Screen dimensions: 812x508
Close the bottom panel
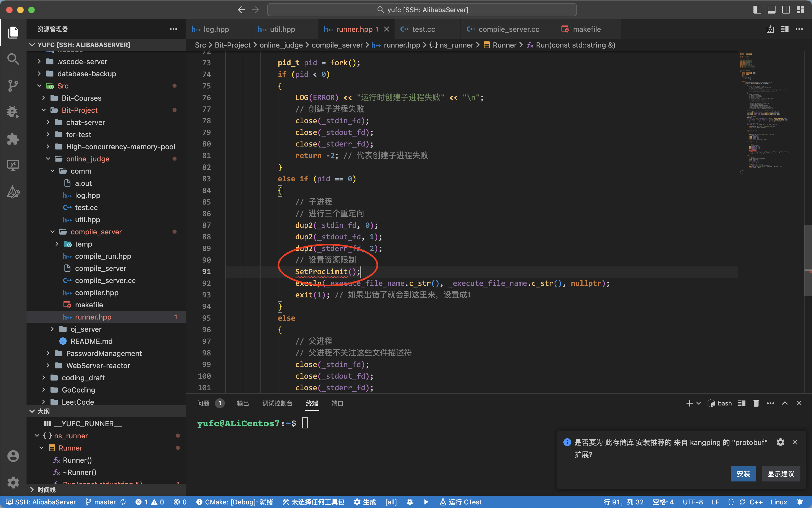799,403
